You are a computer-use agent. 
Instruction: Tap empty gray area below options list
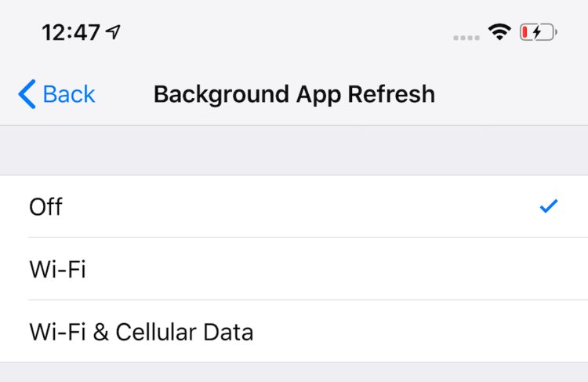(x=294, y=373)
